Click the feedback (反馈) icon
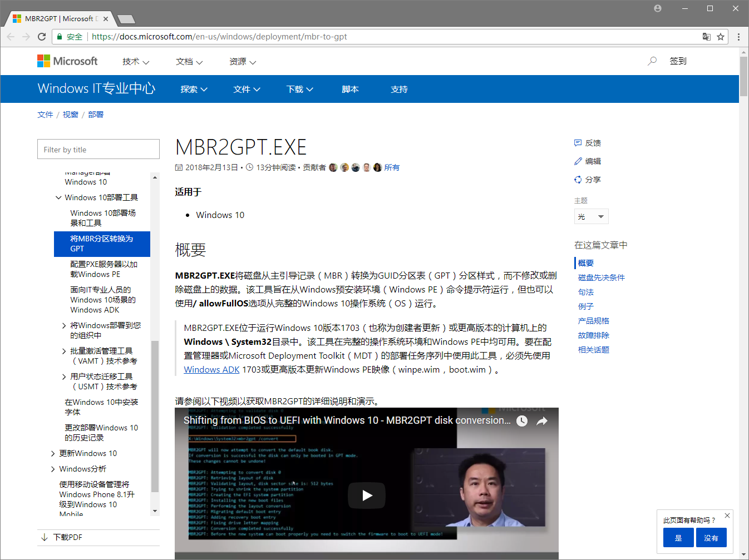Screen dimensions: 749x560 coord(578,143)
